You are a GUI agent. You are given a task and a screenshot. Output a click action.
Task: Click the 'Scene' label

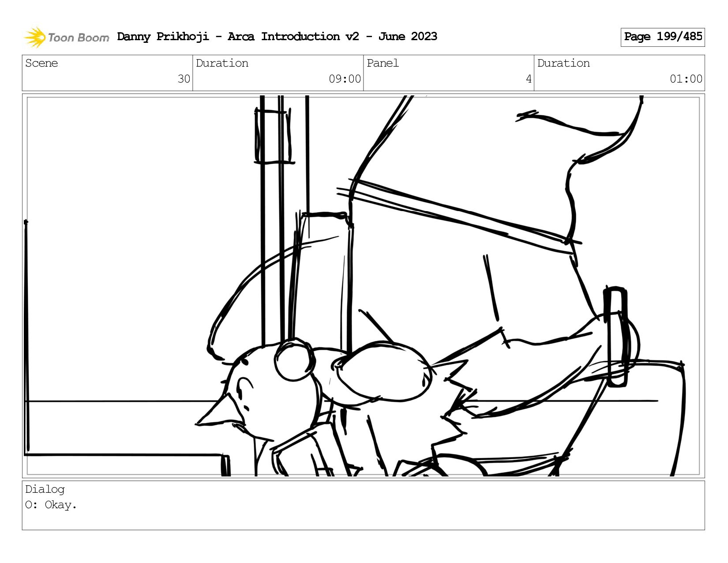click(x=41, y=63)
